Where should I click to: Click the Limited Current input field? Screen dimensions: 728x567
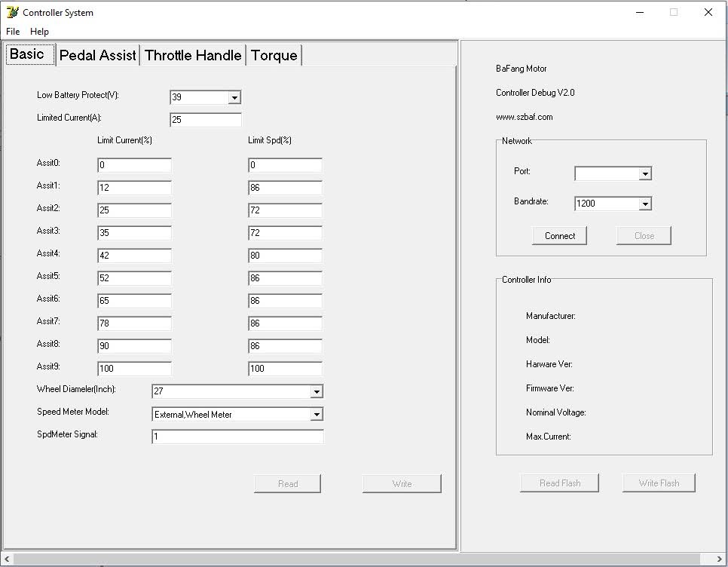pos(206,120)
